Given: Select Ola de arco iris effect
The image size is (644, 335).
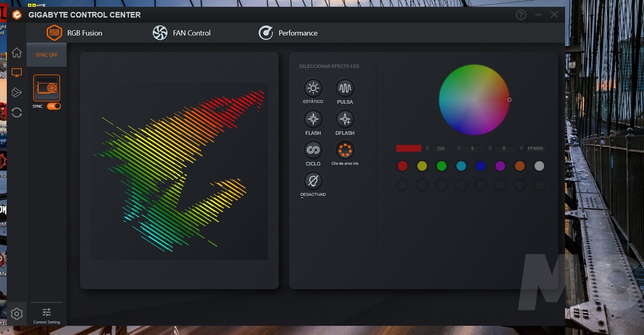Looking at the screenshot, I should tap(345, 150).
